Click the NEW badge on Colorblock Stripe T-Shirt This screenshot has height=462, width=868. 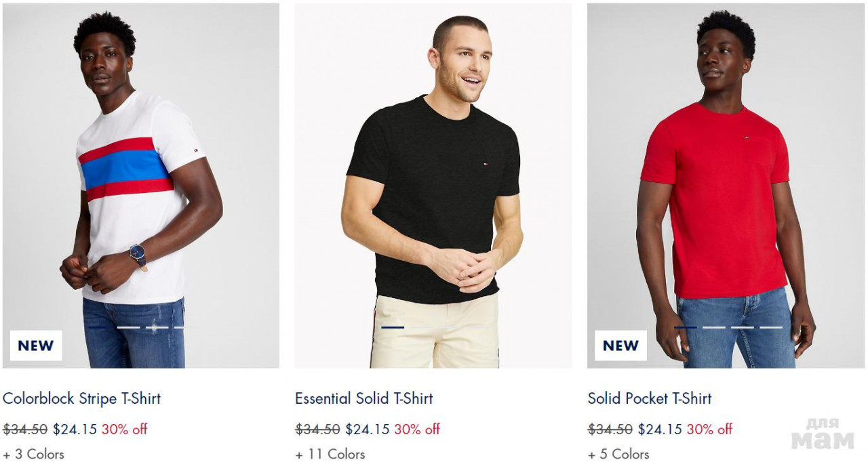tap(36, 345)
